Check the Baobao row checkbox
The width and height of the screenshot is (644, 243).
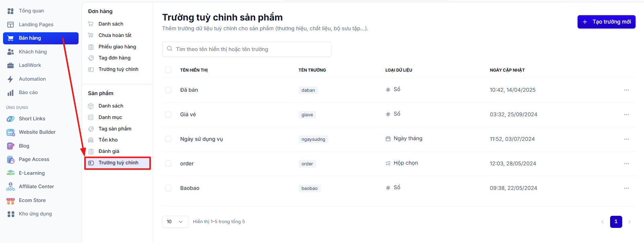pyautogui.click(x=168, y=188)
